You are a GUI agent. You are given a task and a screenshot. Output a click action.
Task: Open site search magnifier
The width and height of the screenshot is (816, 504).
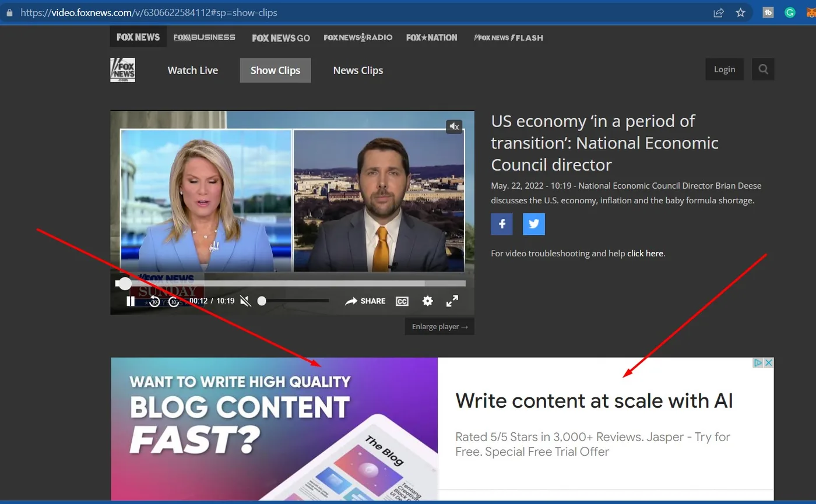[763, 69]
